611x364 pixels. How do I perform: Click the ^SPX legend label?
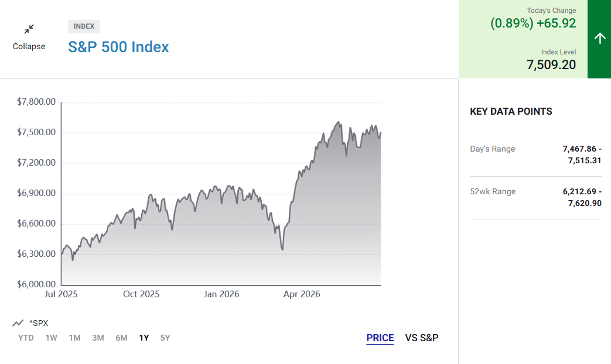click(x=39, y=323)
